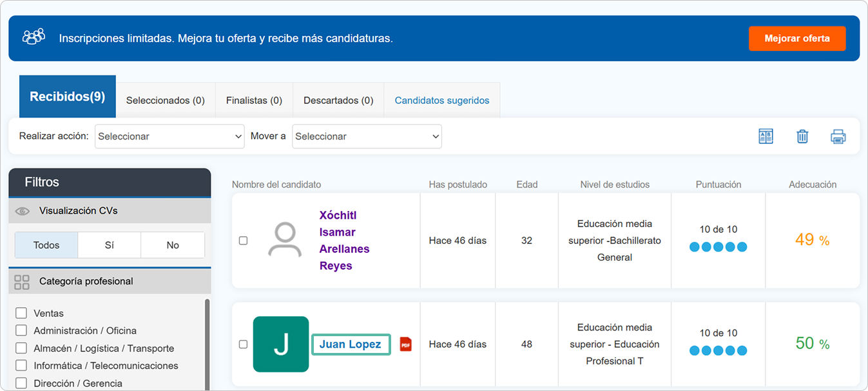Screen dimensions: 868x391
Task: Open Juan Lopez's PDF resume icon
Action: tap(405, 345)
